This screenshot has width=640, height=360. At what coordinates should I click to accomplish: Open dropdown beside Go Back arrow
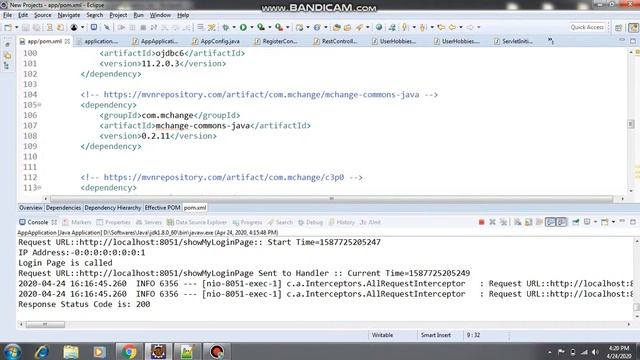(x=461, y=27)
